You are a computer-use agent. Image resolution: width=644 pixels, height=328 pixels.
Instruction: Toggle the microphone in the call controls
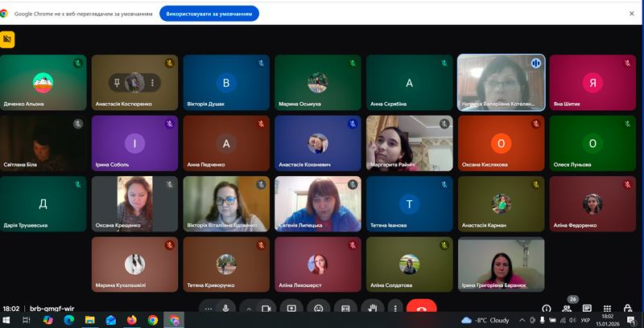[226, 308]
